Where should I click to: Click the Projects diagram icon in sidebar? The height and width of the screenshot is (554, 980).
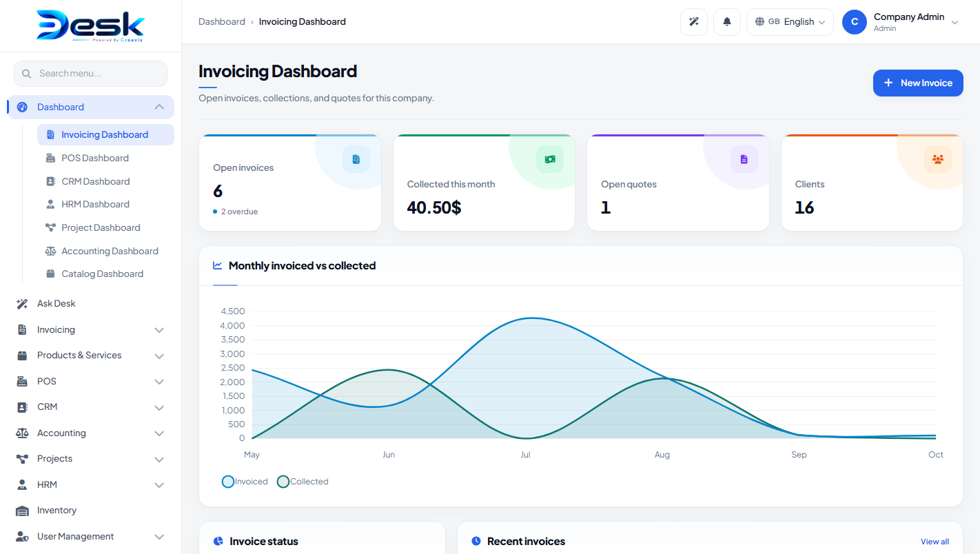[22, 459]
